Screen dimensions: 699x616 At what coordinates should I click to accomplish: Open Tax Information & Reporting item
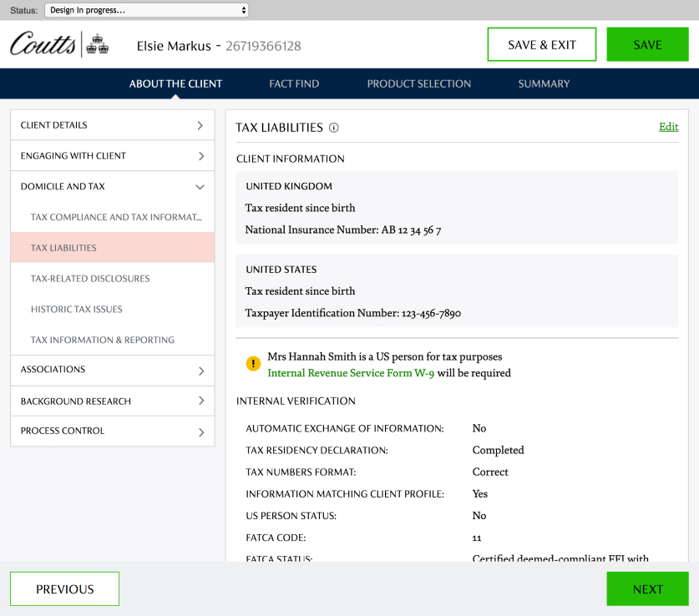tap(103, 341)
